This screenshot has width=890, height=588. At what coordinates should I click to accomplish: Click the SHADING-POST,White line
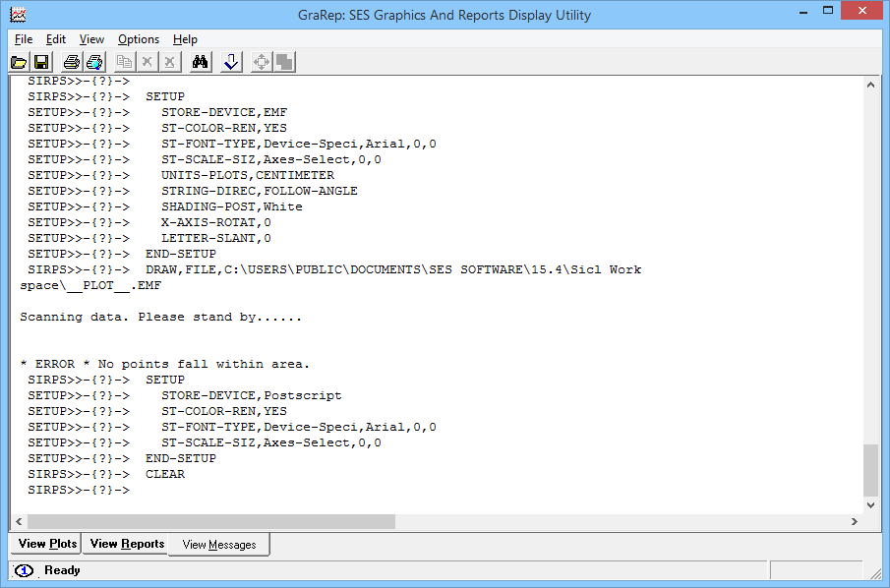click(165, 206)
